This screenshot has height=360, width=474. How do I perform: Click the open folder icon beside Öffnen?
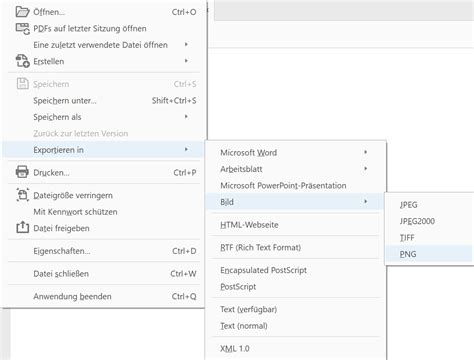click(x=22, y=12)
